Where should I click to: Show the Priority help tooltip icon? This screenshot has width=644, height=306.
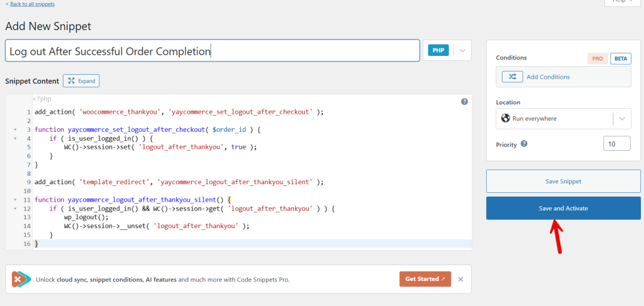click(x=524, y=144)
